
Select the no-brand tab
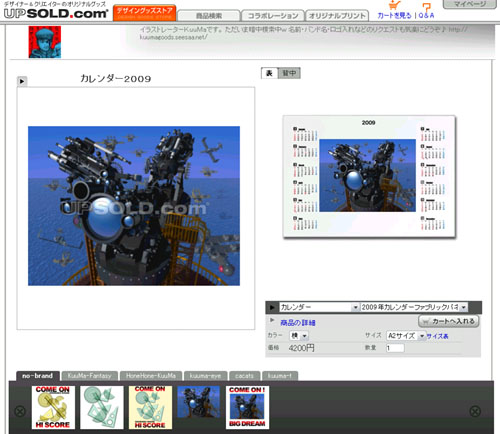38,376
